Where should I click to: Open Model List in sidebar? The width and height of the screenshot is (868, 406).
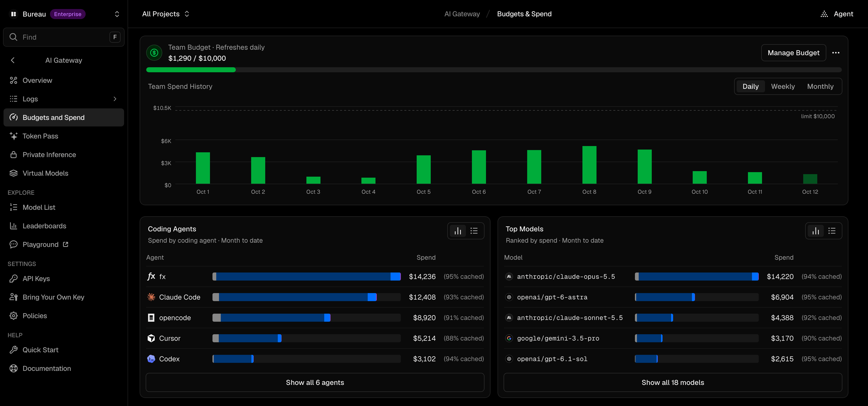point(64,207)
